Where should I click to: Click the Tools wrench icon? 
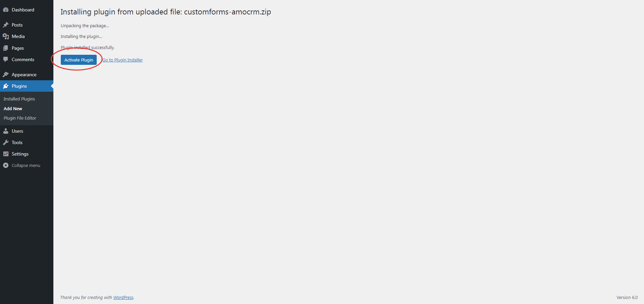click(6, 142)
